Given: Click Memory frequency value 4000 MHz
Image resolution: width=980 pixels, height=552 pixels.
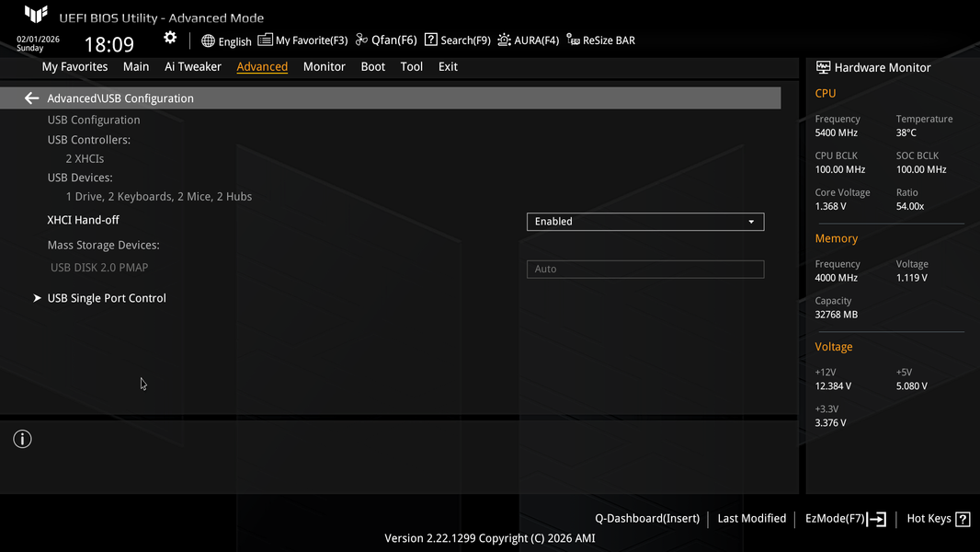Looking at the screenshot, I should click(837, 278).
